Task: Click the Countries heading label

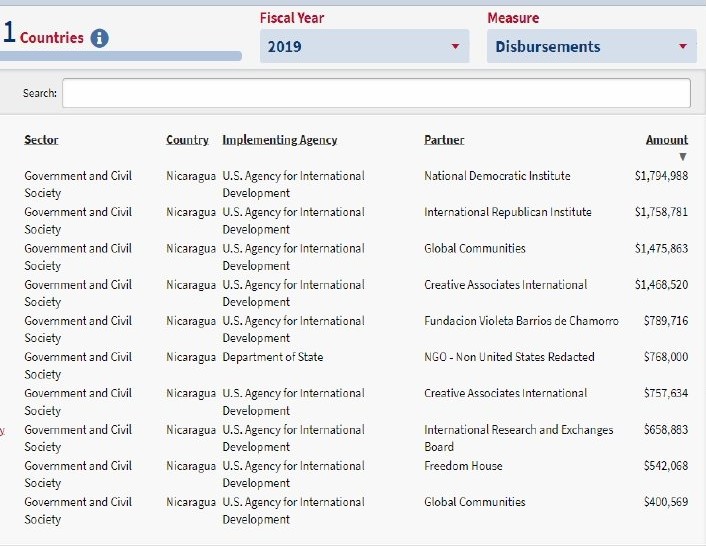Action: 52,38
